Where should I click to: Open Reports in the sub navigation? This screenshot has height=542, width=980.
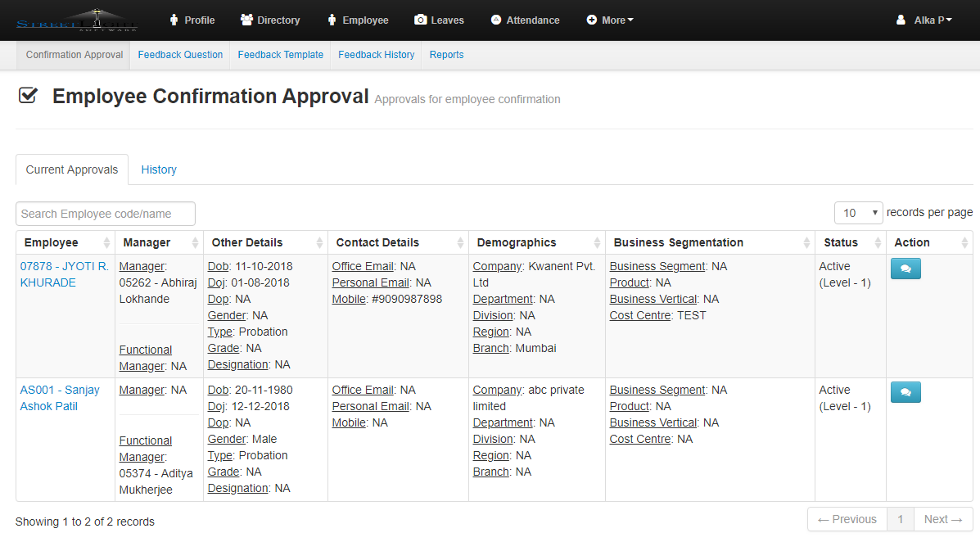click(x=446, y=55)
